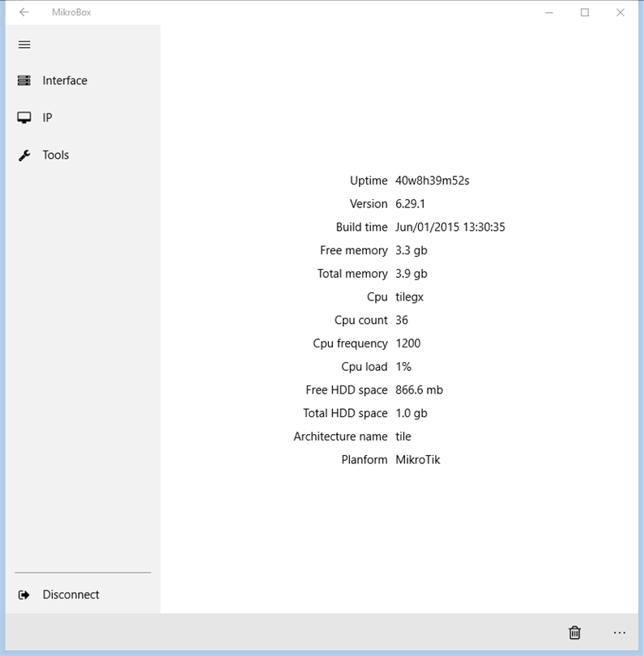644x656 pixels.
Task: Select total memory value 3.9 gb
Action: click(412, 274)
